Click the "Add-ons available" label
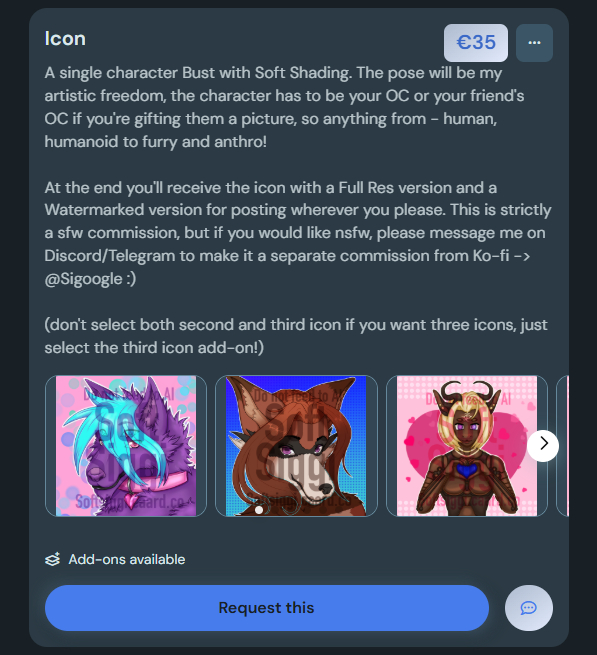 click(127, 559)
